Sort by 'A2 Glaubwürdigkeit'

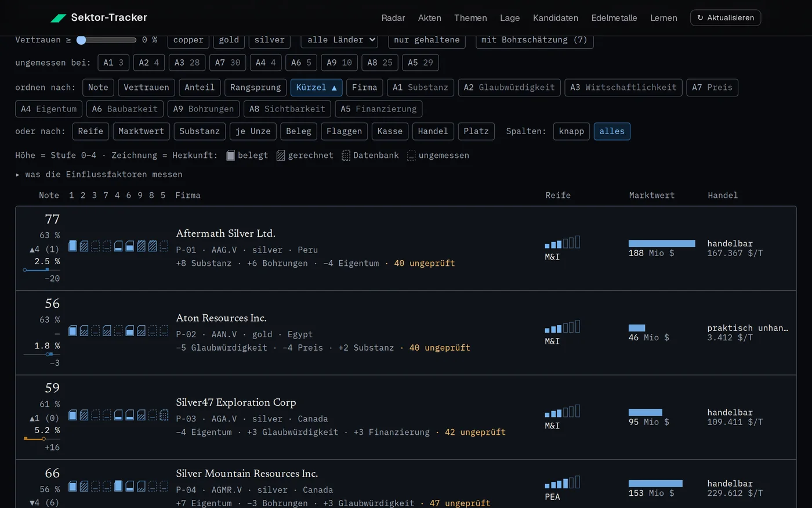coord(509,88)
